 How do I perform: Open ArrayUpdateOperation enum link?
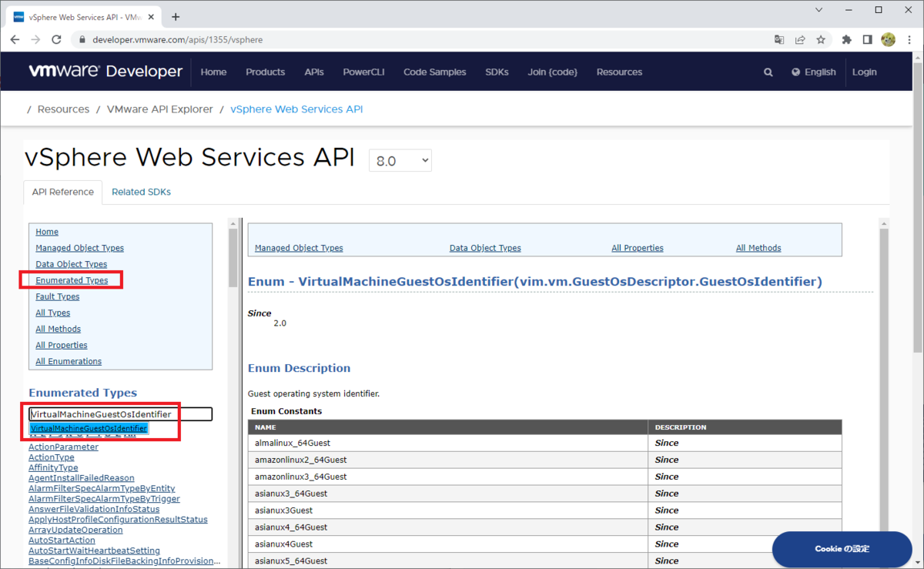point(75,530)
